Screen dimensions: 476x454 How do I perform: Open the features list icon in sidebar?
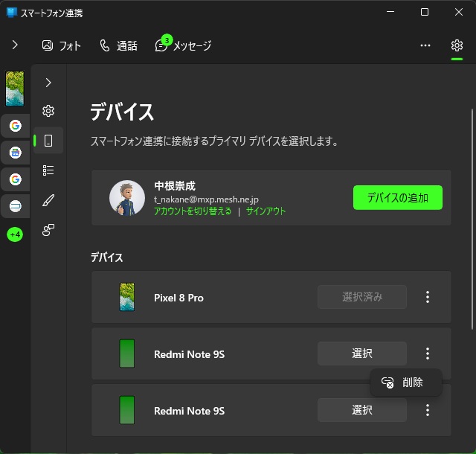(x=48, y=170)
